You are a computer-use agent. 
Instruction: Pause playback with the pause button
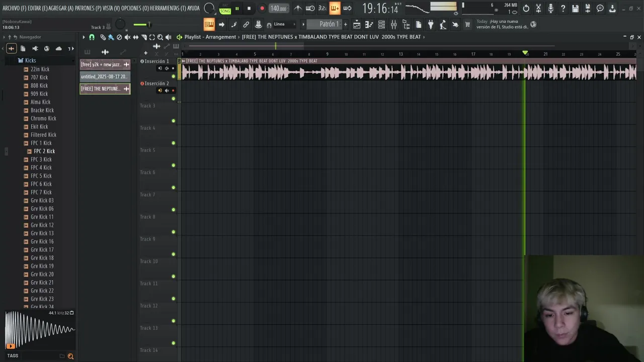pos(237,9)
